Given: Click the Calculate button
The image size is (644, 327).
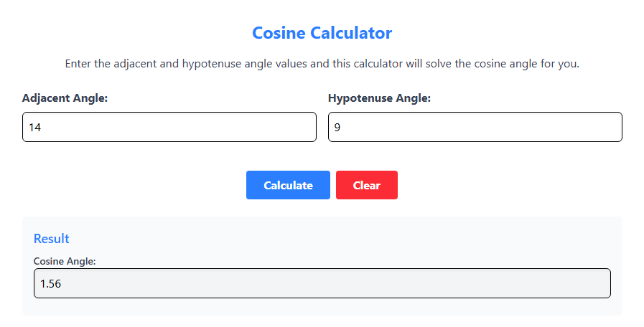Looking at the screenshot, I should coord(288,185).
